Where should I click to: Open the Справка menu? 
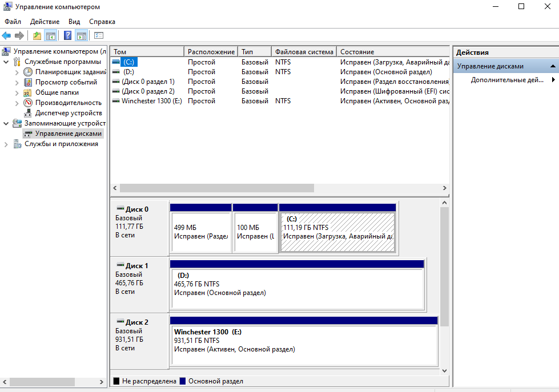point(102,22)
